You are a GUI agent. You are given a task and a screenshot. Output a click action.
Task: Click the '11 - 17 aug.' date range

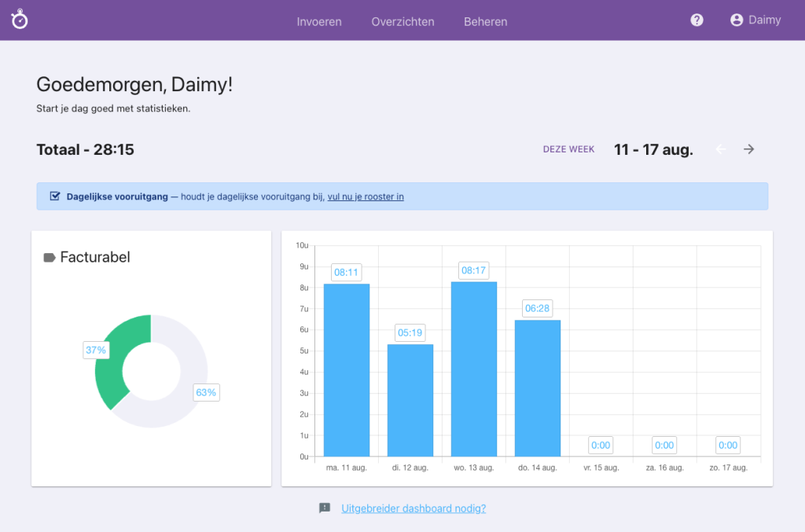pyautogui.click(x=653, y=149)
